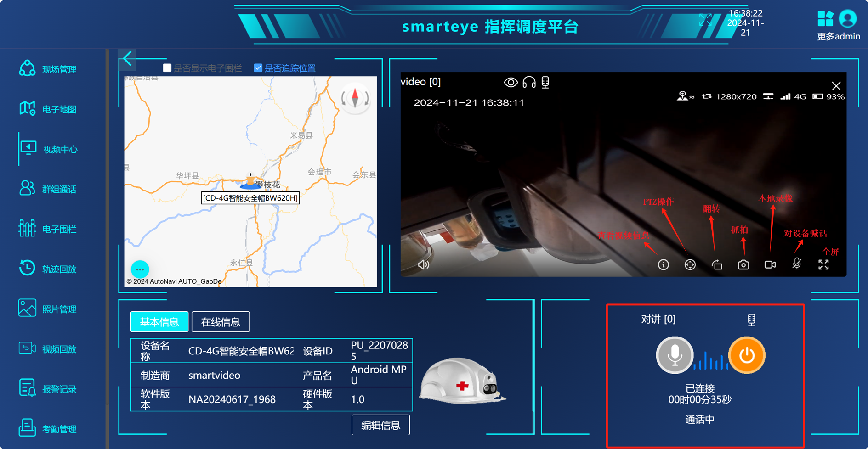Collapse panel with the back arrow

pyautogui.click(x=127, y=59)
